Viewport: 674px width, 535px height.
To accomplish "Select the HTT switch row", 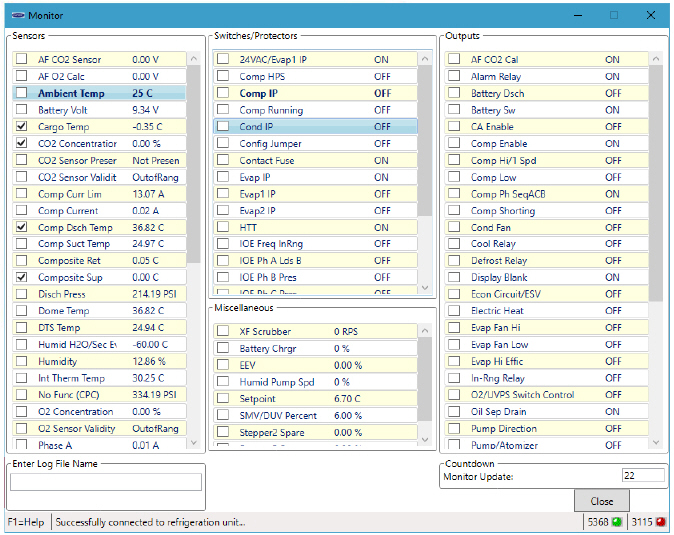I will [x=315, y=227].
